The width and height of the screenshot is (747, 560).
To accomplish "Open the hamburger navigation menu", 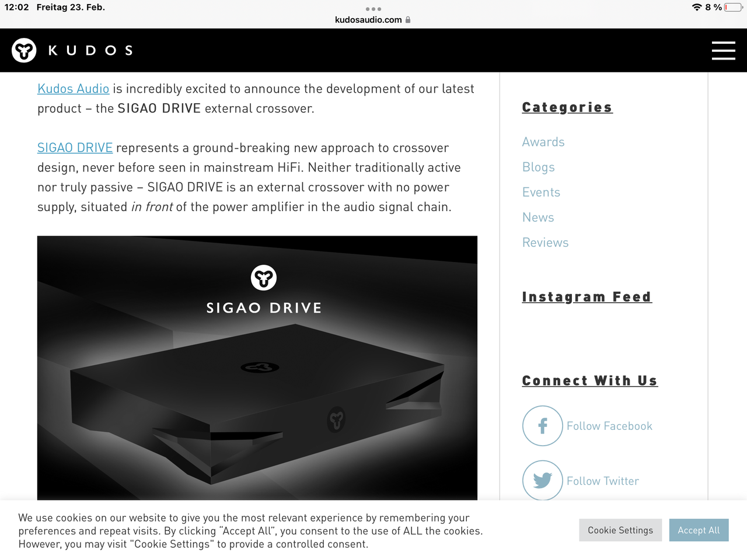I will [x=723, y=50].
